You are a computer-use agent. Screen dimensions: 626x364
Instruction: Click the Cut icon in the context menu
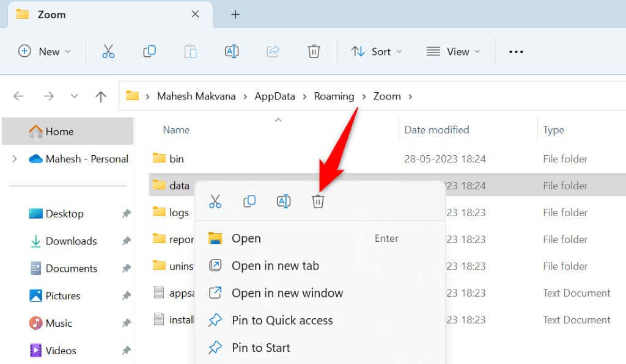click(x=215, y=202)
